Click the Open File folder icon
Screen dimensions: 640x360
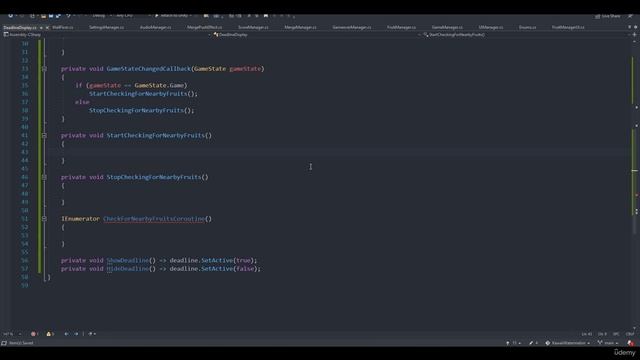(43, 16)
